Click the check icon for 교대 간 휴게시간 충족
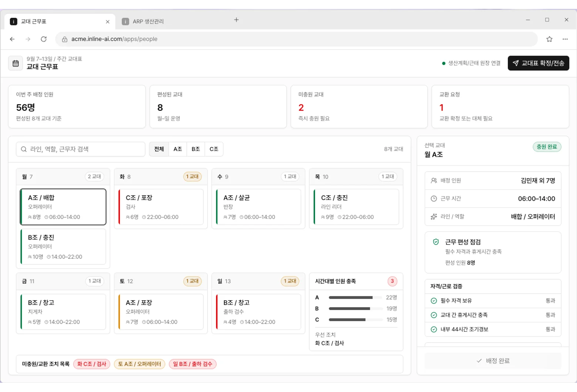 434,315
